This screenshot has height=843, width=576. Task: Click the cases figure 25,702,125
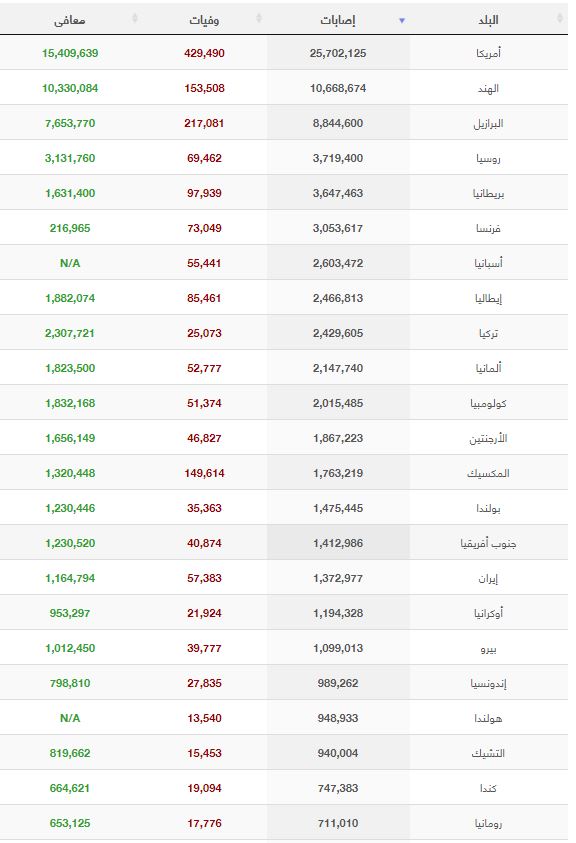pyautogui.click(x=338, y=53)
